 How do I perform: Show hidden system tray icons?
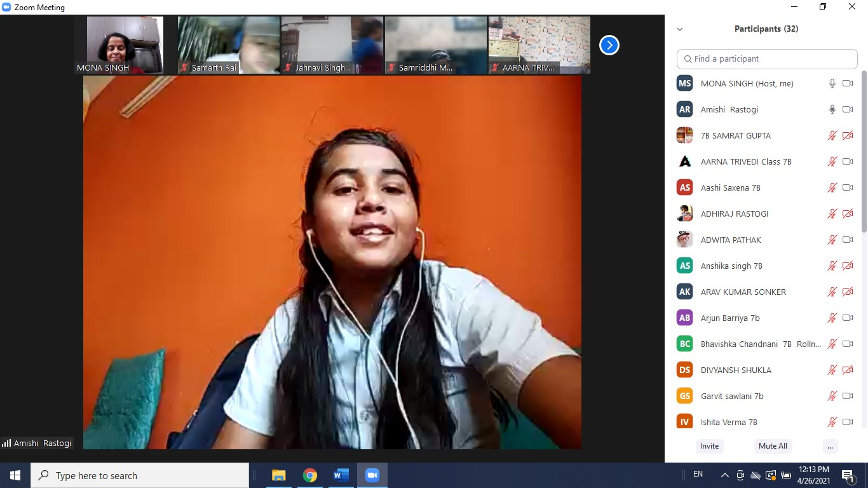(724, 475)
